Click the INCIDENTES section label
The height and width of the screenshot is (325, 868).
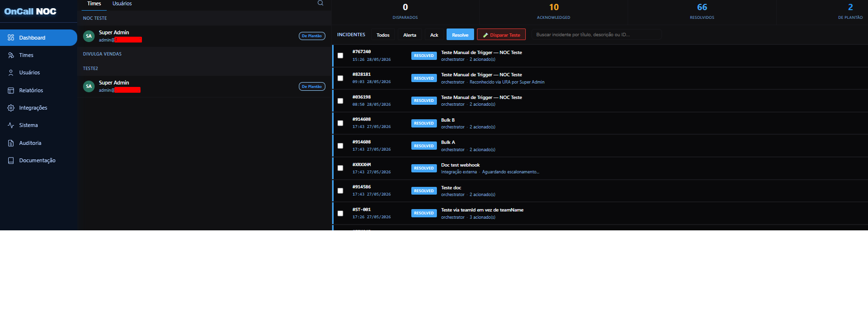coord(351,35)
